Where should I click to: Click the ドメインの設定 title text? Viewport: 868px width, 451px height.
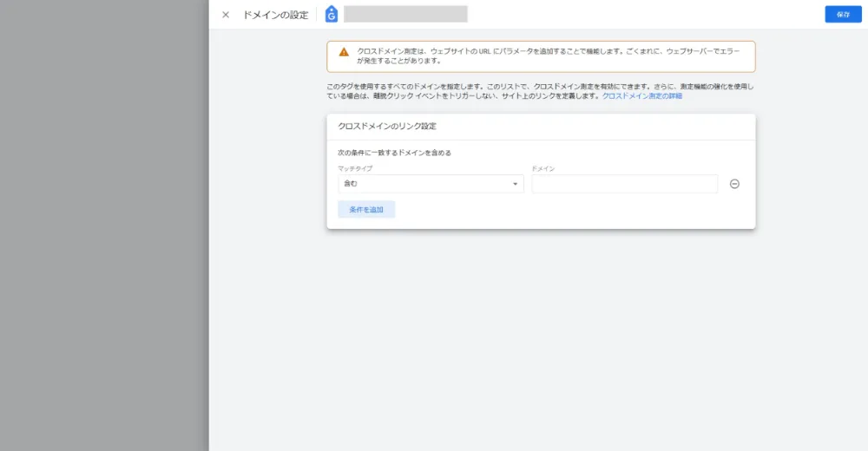(276, 15)
